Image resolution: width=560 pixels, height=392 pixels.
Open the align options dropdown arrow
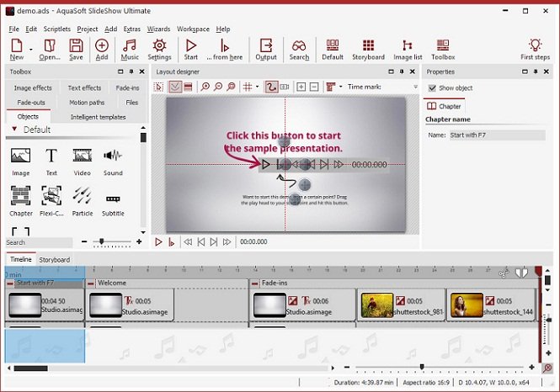point(341,87)
